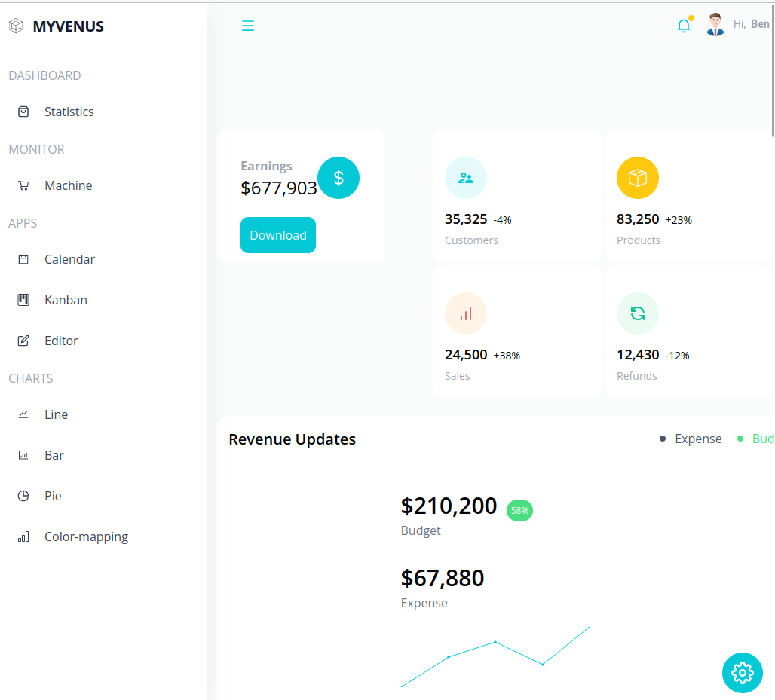775x700 pixels.
Task: Click the Customers people icon
Action: tap(466, 178)
